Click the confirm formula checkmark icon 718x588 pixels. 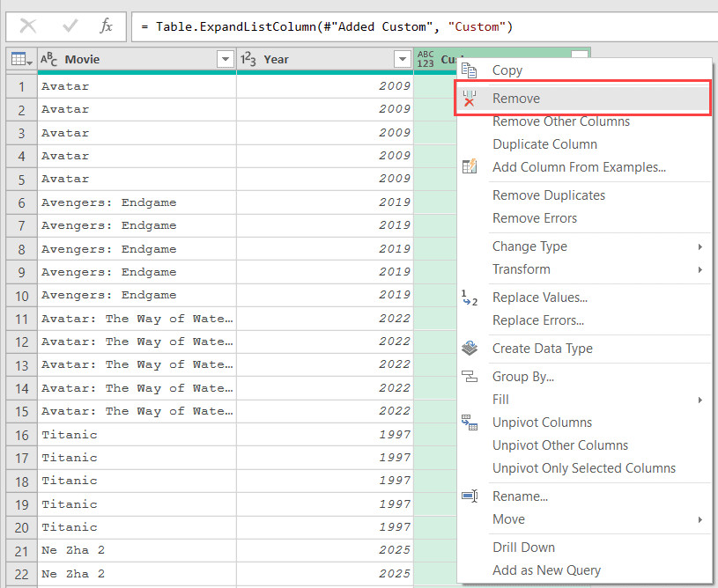(x=67, y=26)
